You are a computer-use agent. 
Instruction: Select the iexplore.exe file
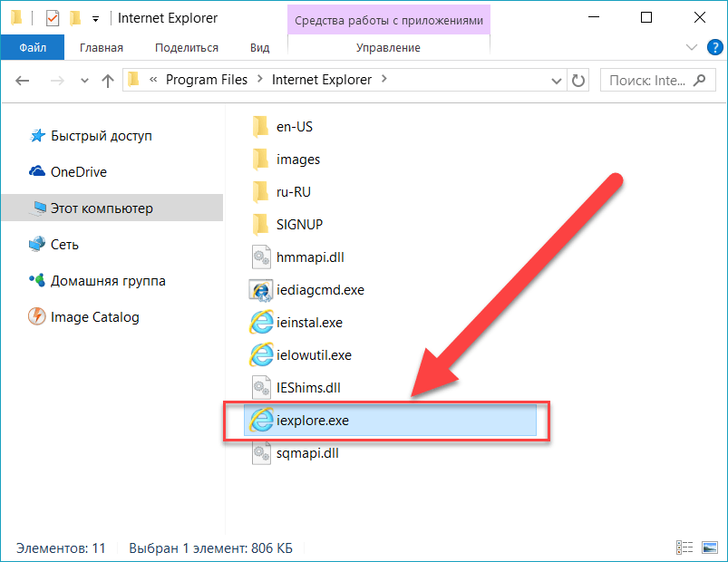pos(390,420)
